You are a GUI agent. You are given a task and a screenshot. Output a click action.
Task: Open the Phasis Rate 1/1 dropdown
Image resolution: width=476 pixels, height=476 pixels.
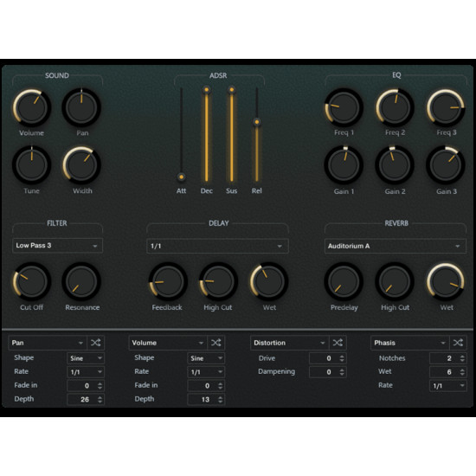click(448, 386)
